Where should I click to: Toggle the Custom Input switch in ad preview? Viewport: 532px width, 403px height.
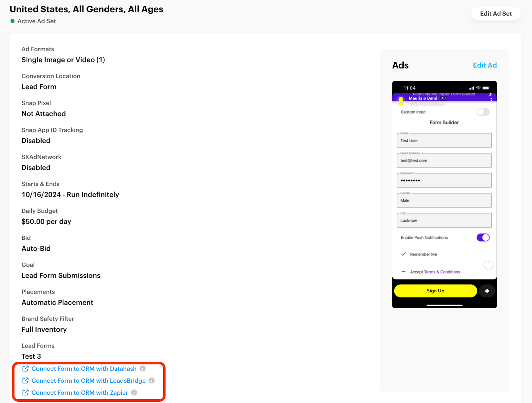(x=483, y=112)
